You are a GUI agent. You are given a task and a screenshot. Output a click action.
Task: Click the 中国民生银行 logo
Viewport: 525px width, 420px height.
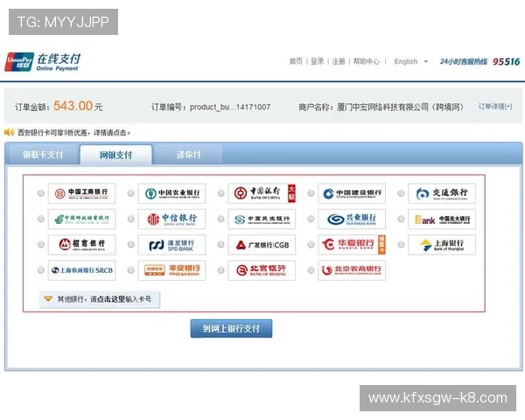tap(262, 219)
